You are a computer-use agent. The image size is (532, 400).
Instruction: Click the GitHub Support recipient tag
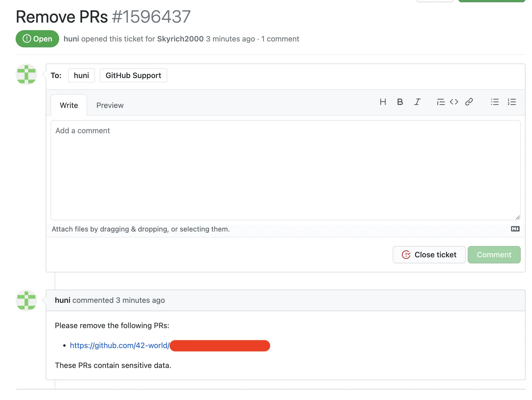coord(133,75)
